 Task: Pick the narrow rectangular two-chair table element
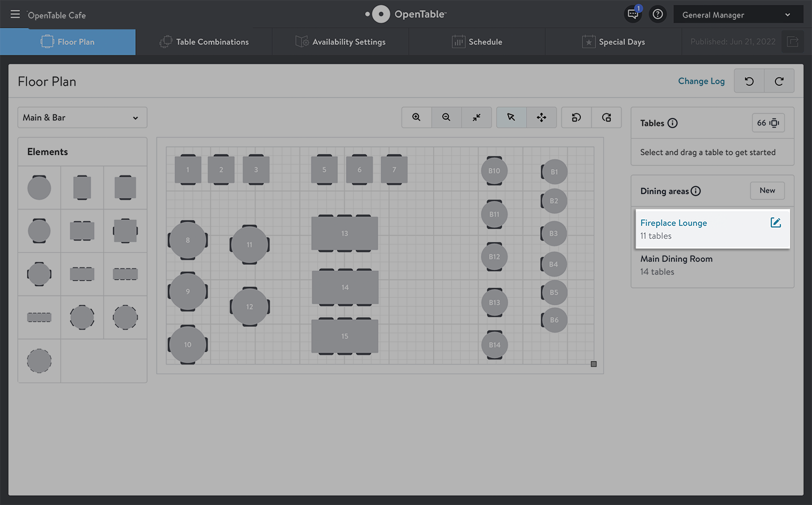tap(82, 187)
